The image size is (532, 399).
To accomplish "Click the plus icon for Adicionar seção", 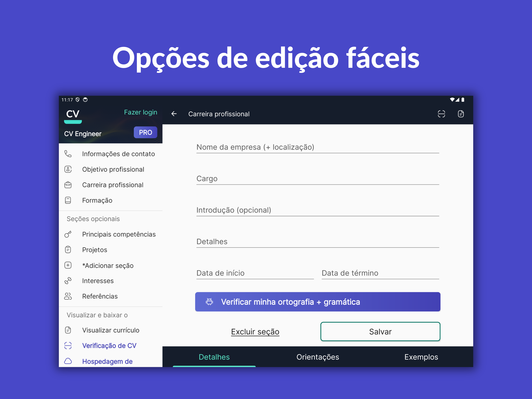I will [x=68, y=265].
